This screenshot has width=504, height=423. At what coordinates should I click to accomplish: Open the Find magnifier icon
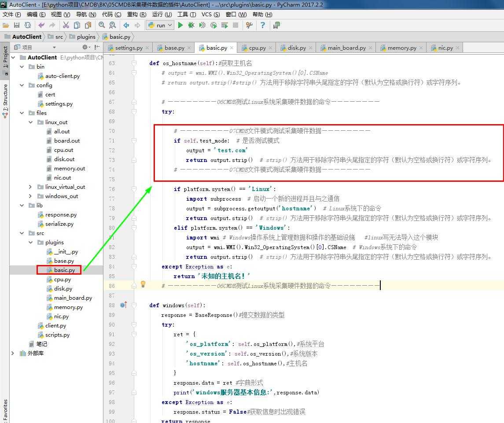coord(102,25)
